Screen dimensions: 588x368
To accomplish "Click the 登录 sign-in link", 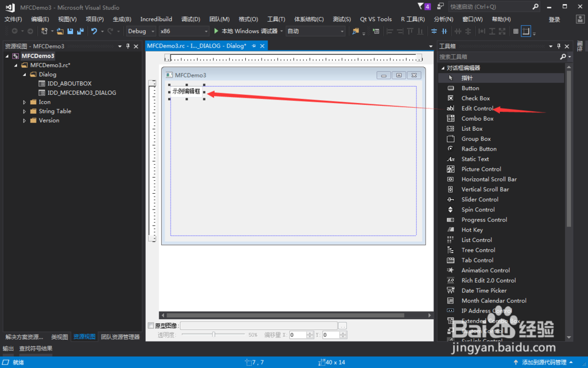I will point(554,19).
